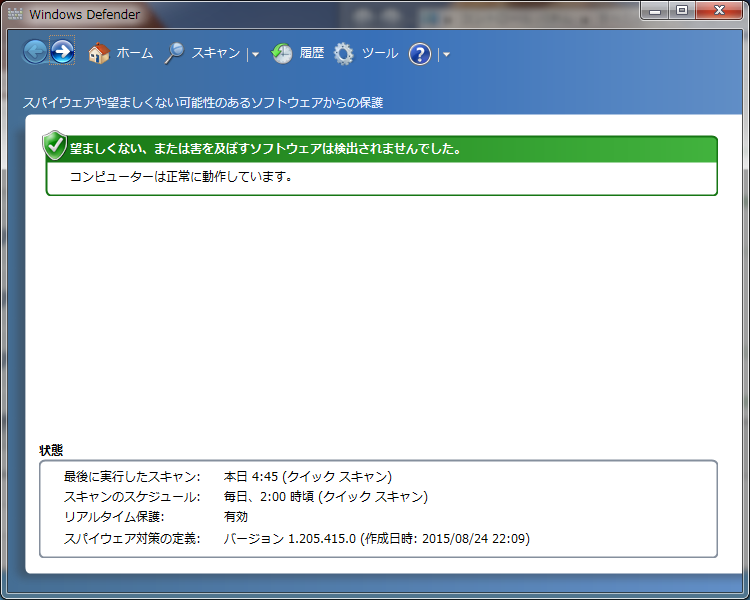The image size is (750, 600).
Task: Click the 本日 4:45 last scan value
Action: pos(308,477)
